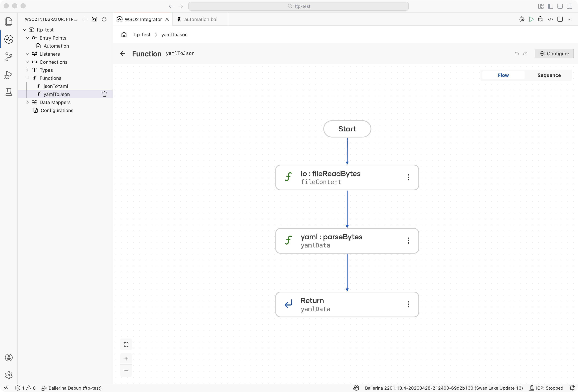Viewport: 578px width, 392px height.
Task: Open the WSO2 Integrator activity bar icon
Action: (9, 39)
